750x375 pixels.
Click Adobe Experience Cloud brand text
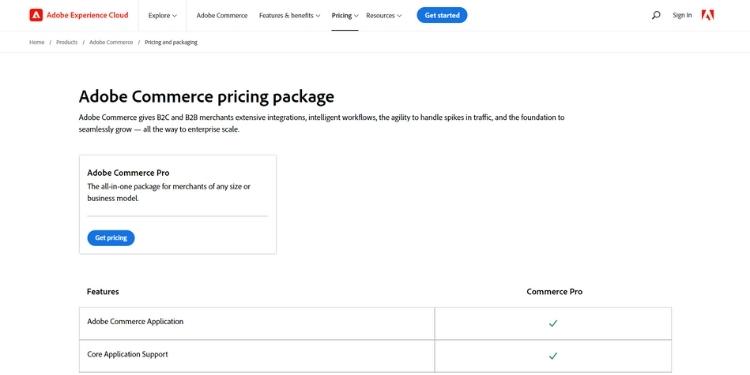[88, 15]
